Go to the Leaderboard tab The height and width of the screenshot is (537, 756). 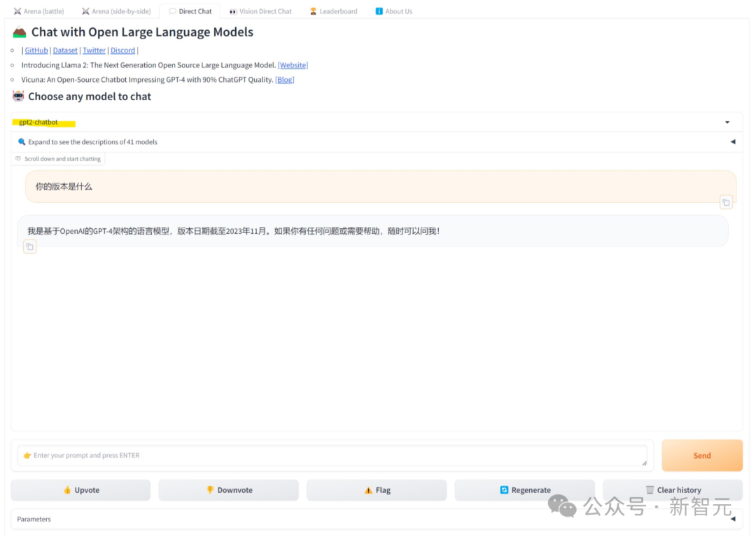point(334,11)
